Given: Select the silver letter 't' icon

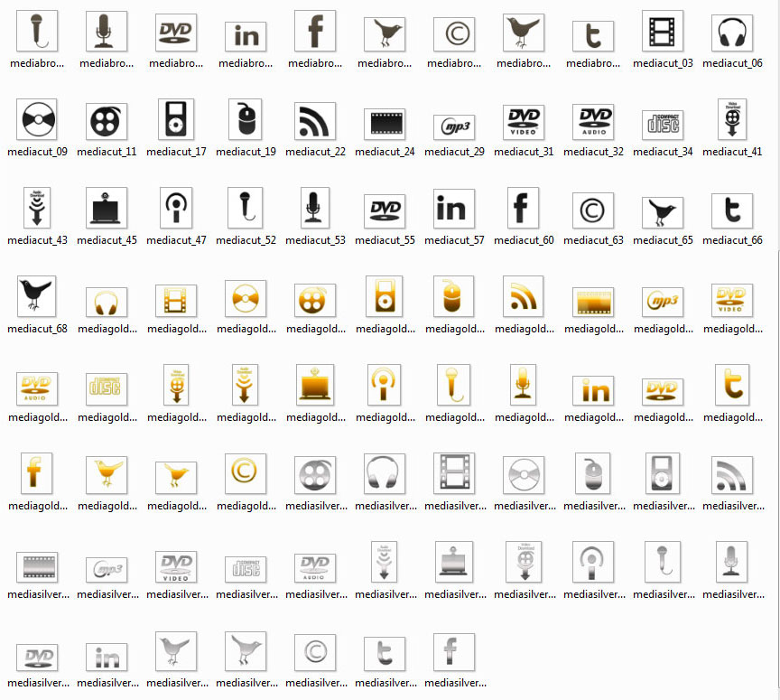Looking at the screenshot, I should tap(385, 654).
